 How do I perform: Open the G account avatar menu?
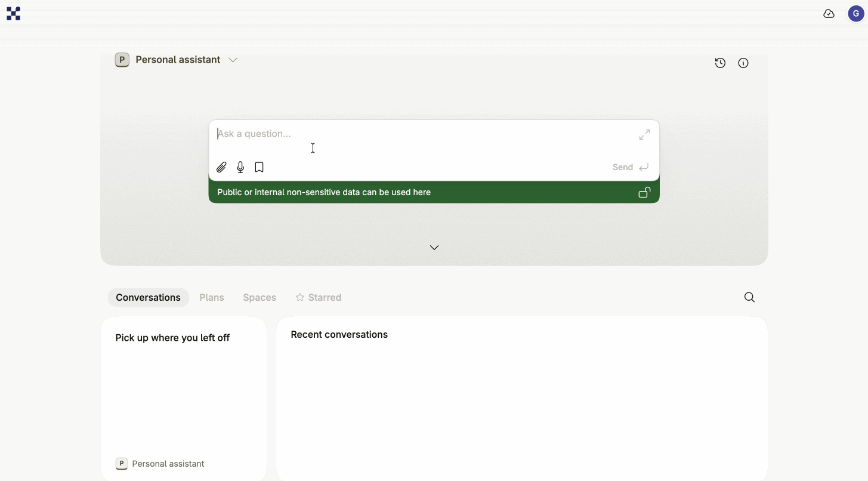855,13
